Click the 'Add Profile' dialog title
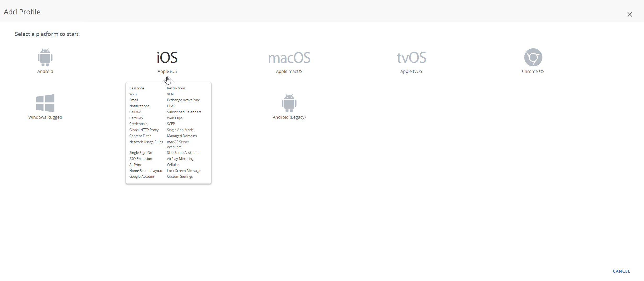This screenshot has width=644, height=281. [x=22, y=12]
